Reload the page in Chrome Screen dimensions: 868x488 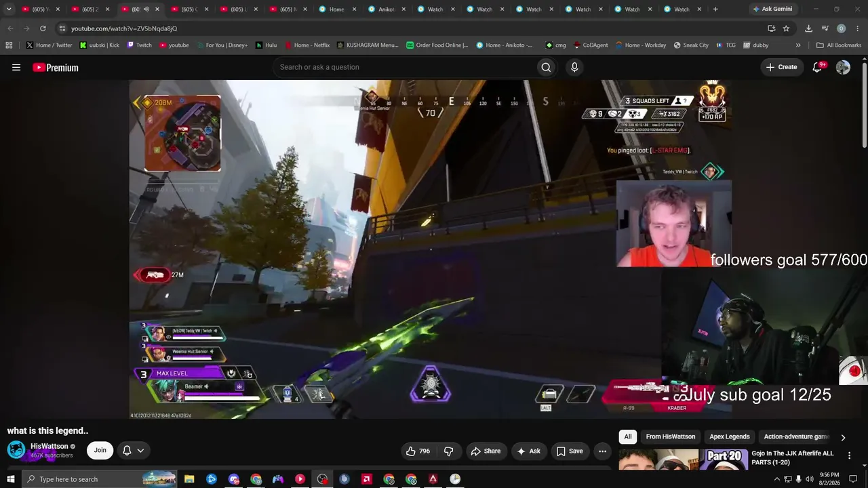43,28
